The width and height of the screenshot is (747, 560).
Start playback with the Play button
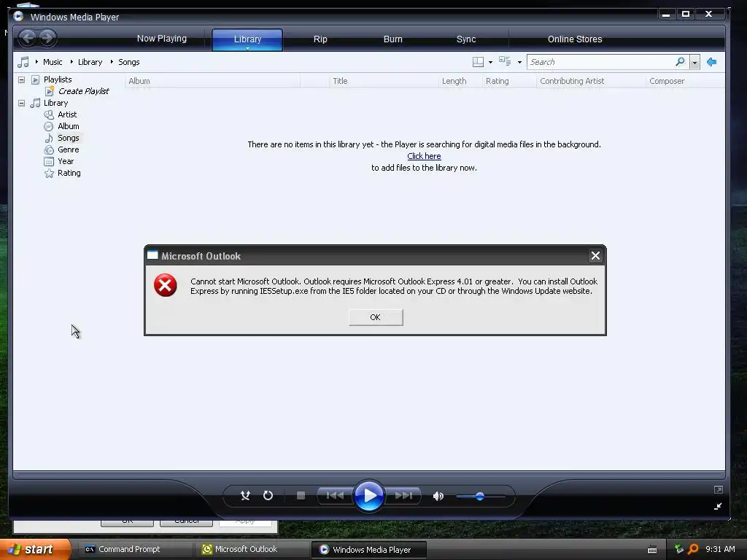tap(368, 496)
